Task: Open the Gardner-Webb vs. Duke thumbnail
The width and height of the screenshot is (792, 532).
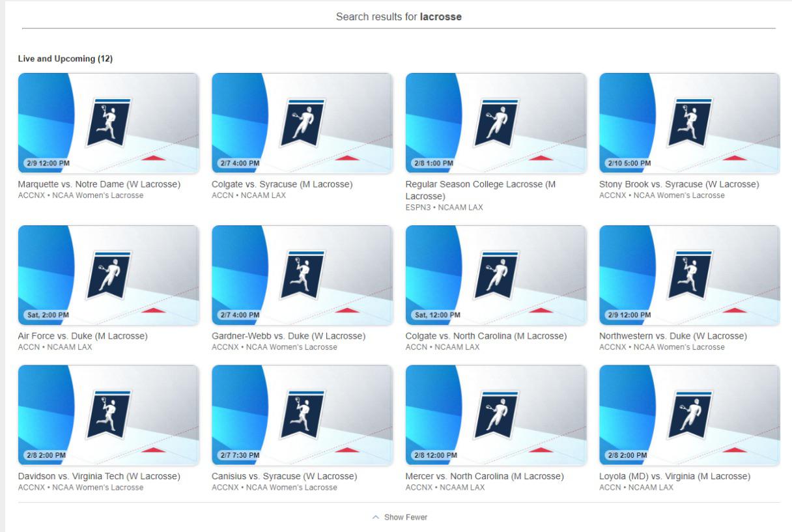Action: pos(302,275)
